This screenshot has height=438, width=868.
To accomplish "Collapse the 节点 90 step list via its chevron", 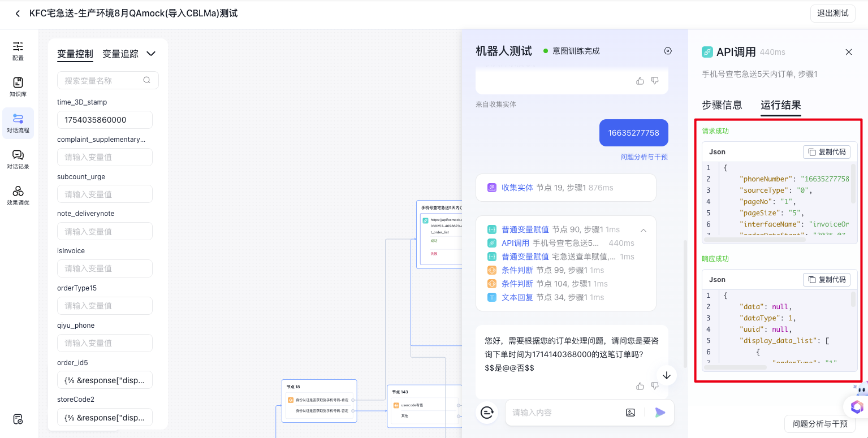I will pos(643,230).
